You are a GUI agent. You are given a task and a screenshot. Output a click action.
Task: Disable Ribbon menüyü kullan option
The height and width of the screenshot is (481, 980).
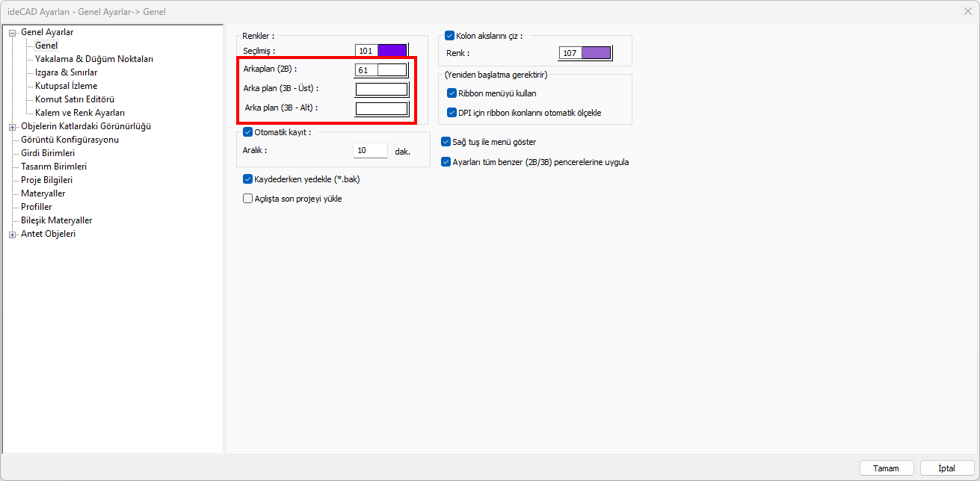coord(452,93)
